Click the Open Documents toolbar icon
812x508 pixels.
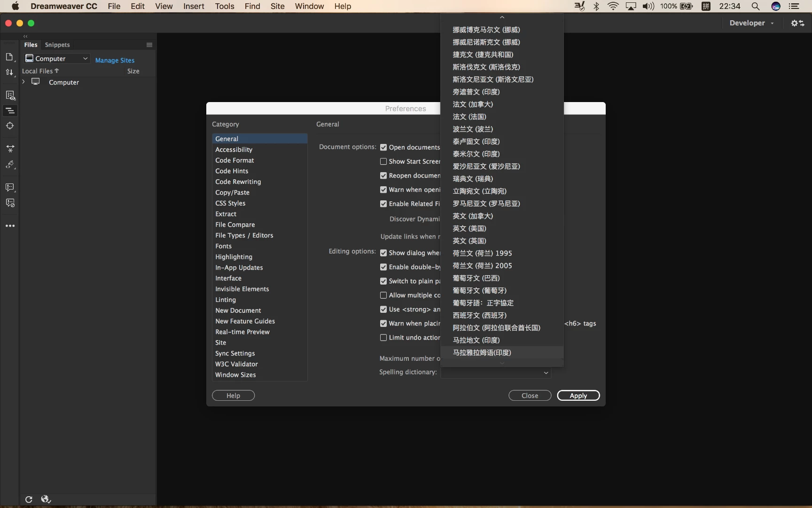coord(9,57)
